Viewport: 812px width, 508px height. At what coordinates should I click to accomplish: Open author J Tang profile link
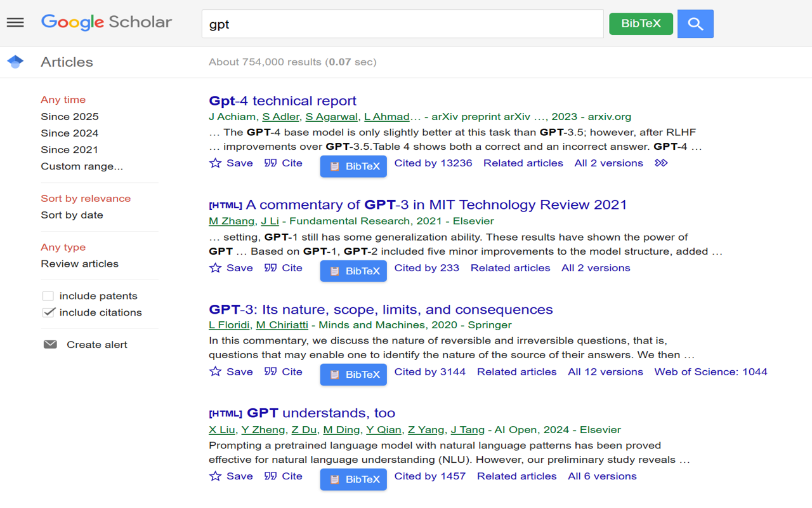pos(468,430)
